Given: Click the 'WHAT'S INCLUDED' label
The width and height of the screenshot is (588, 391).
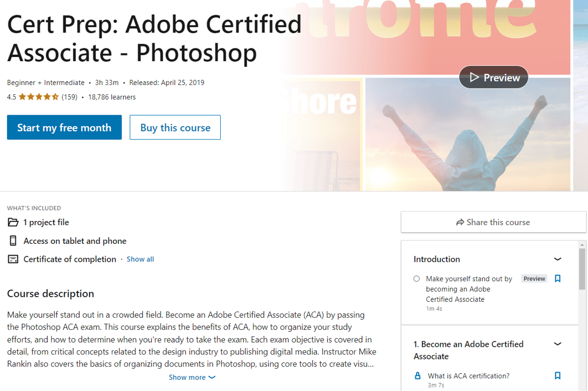Looking at the screenshot, I should click(x=34, y=208).
